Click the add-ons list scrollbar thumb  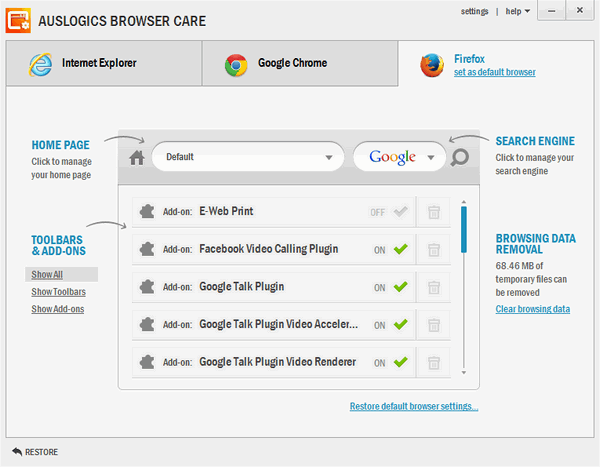tap(464, 230)
